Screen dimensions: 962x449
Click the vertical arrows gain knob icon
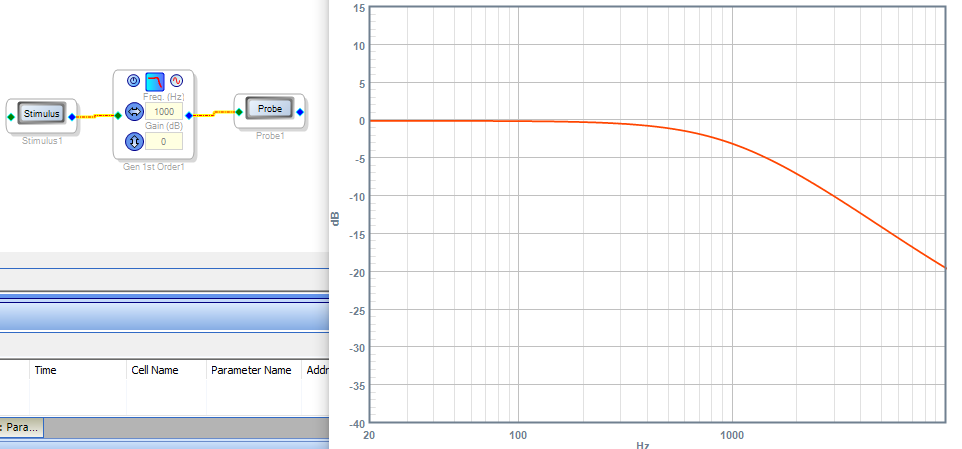pos(134,141)
